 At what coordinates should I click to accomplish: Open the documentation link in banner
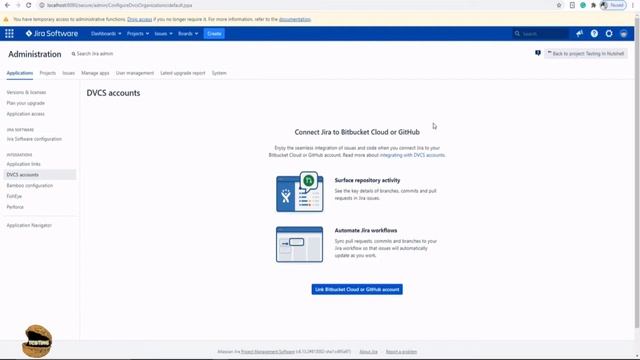point(295,19)
